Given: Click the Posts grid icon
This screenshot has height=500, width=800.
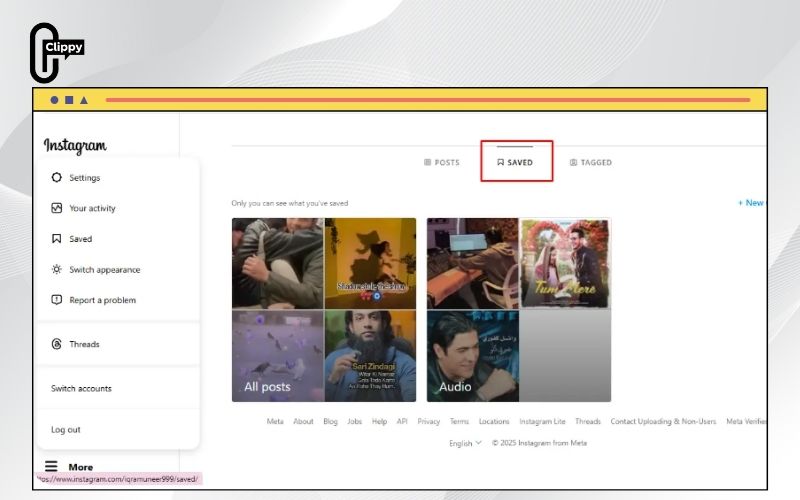Looking at the screenshot, I should (428, 162).
